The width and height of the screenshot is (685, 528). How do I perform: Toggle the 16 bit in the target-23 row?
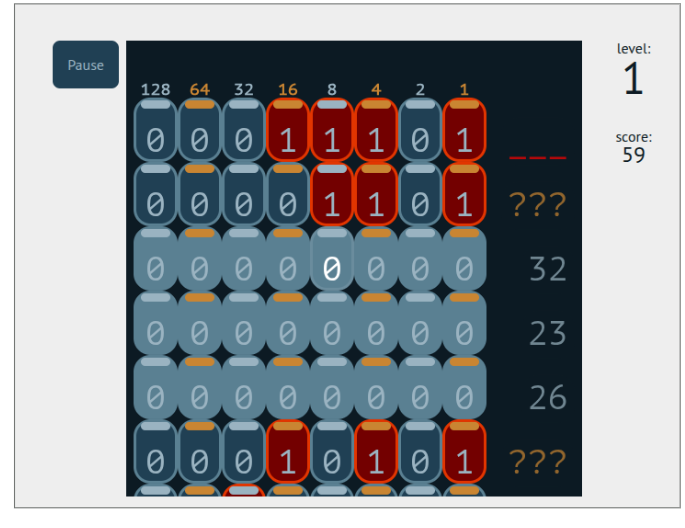288,333
